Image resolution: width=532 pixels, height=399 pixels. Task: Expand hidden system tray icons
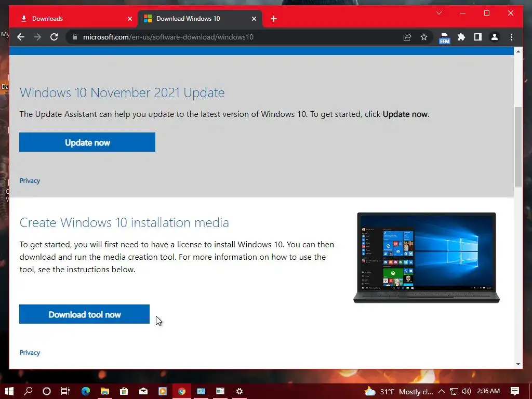click(x=442, y=391)
